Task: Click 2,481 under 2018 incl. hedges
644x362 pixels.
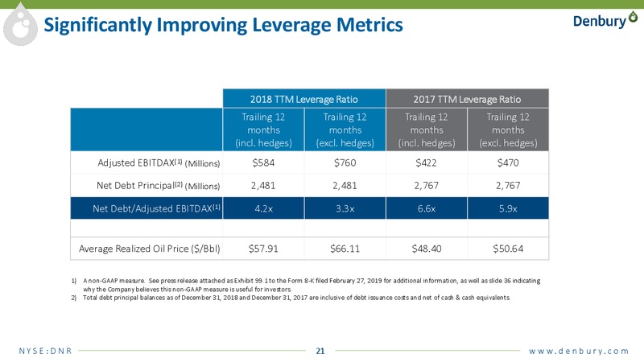Action: [263, 186]
